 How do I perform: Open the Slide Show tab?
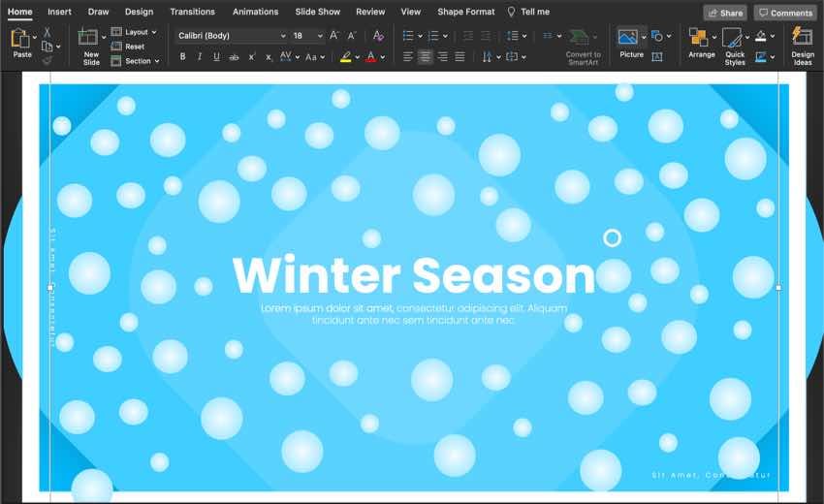(317, 12)
